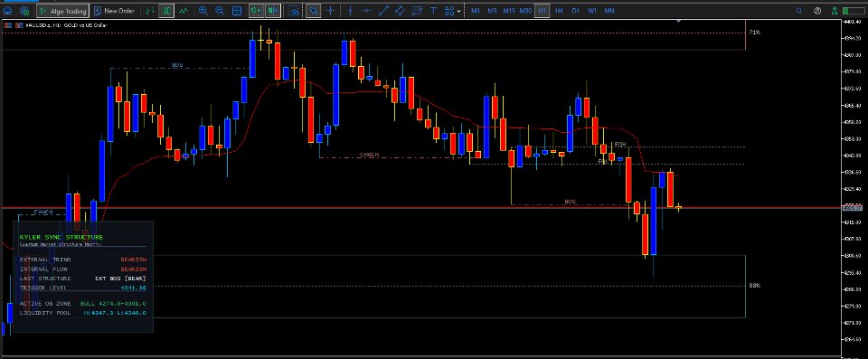
Task: Switch to MN monthly timeframe
Action: [609, 11]
